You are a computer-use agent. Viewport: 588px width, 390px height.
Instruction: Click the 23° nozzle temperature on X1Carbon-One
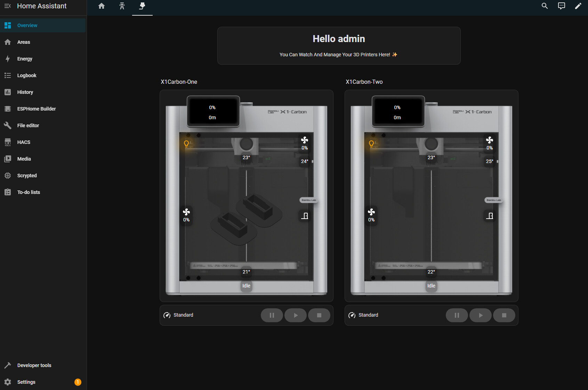(x=246, y=157)
